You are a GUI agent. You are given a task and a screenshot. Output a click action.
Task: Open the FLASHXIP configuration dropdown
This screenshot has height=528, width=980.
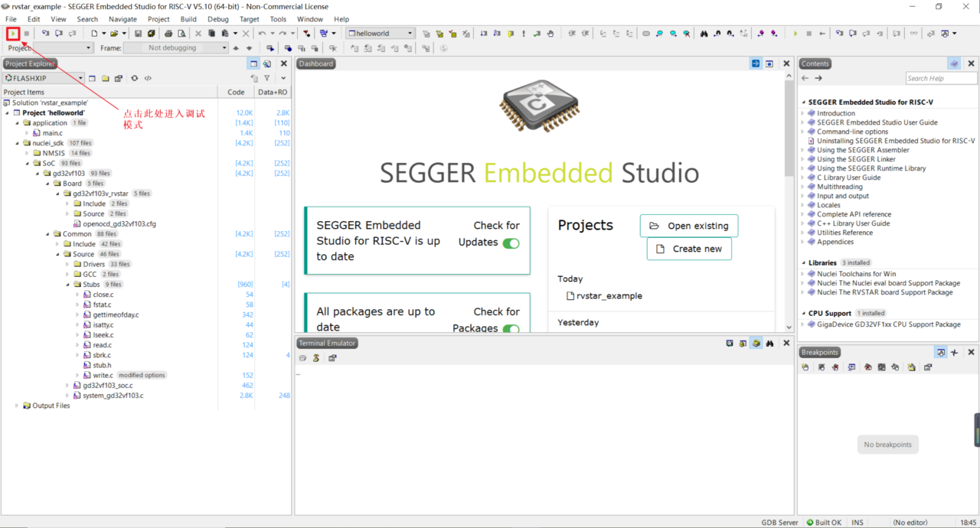pos(43,78)
